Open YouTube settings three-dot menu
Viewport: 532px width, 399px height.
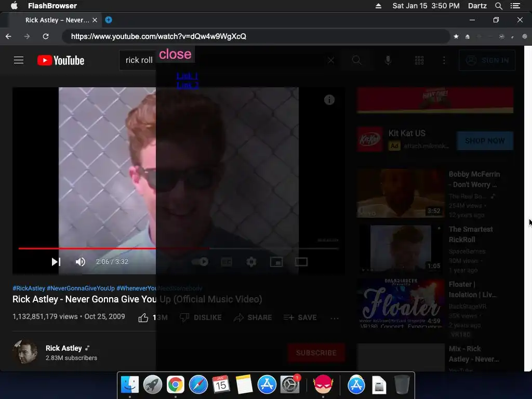(444, 60)
